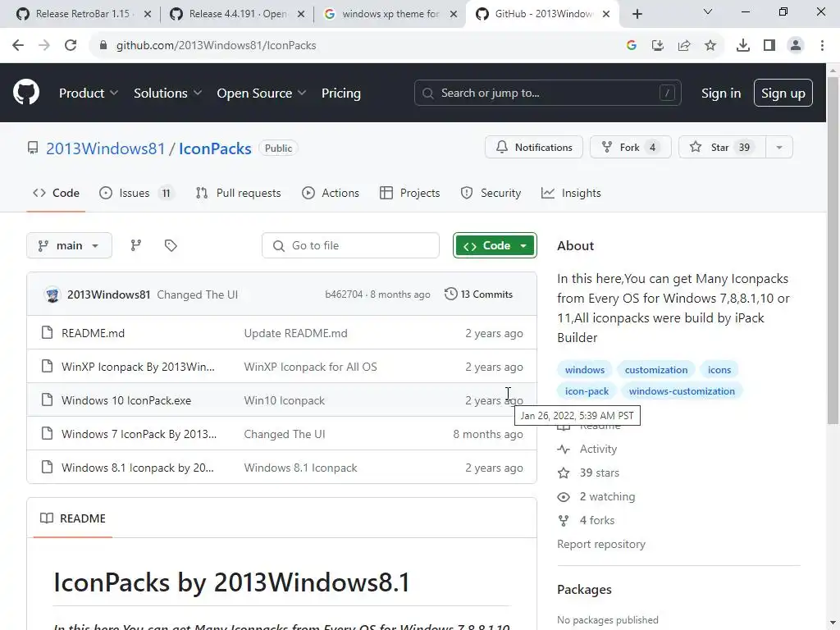Click the file icon beside README.md

(47, 333)
